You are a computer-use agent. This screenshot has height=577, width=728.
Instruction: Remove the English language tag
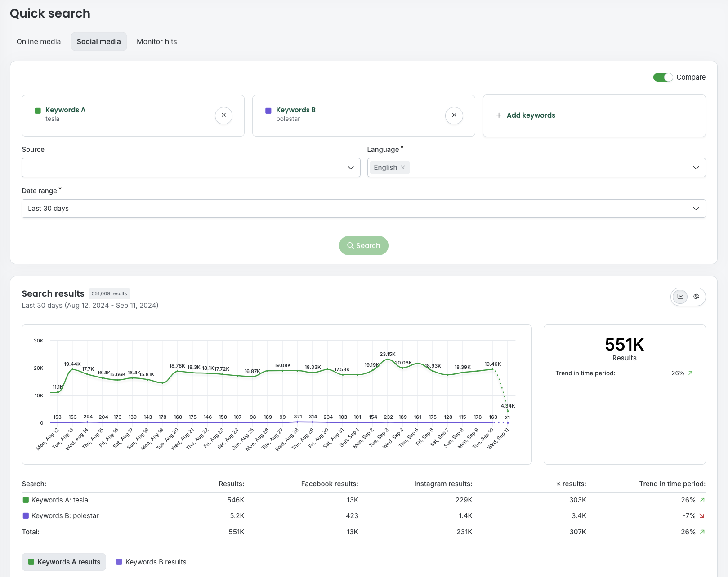pos(403,168)
